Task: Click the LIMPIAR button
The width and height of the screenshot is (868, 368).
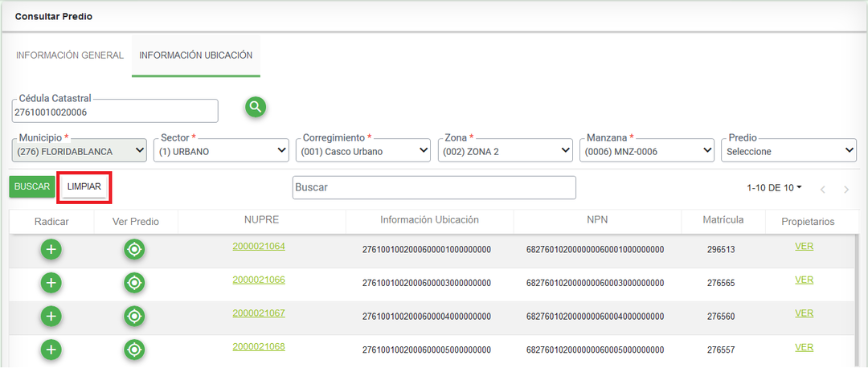Action: (x=84, y=186)
